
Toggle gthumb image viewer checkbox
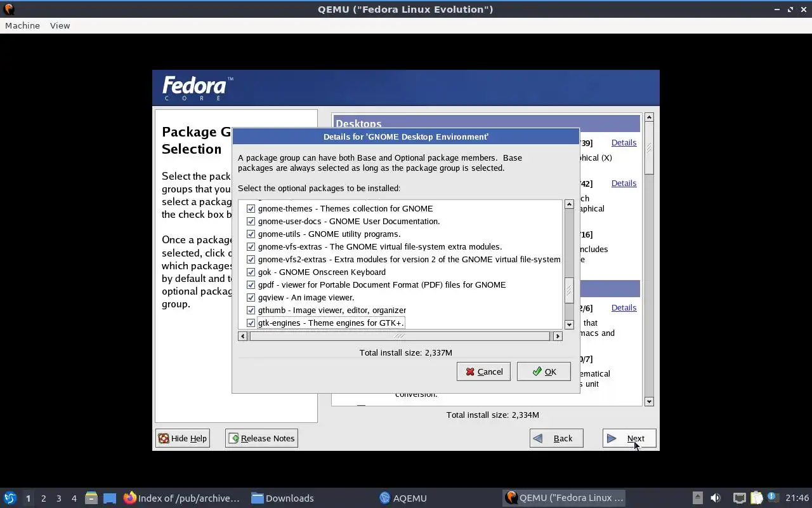251,310
